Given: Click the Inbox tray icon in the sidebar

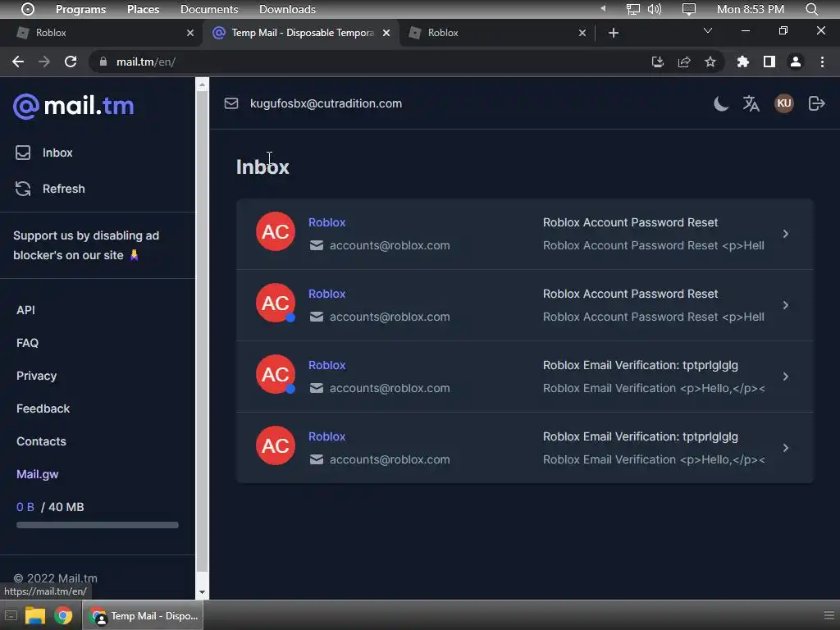Looking at the screenshot, I should pyautogui.click(x=23, y=153).
